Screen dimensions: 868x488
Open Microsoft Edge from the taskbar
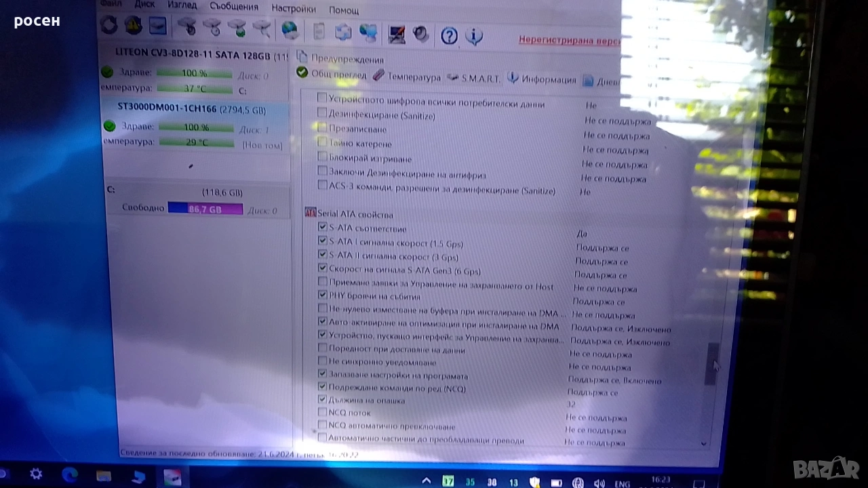point(70,474)
